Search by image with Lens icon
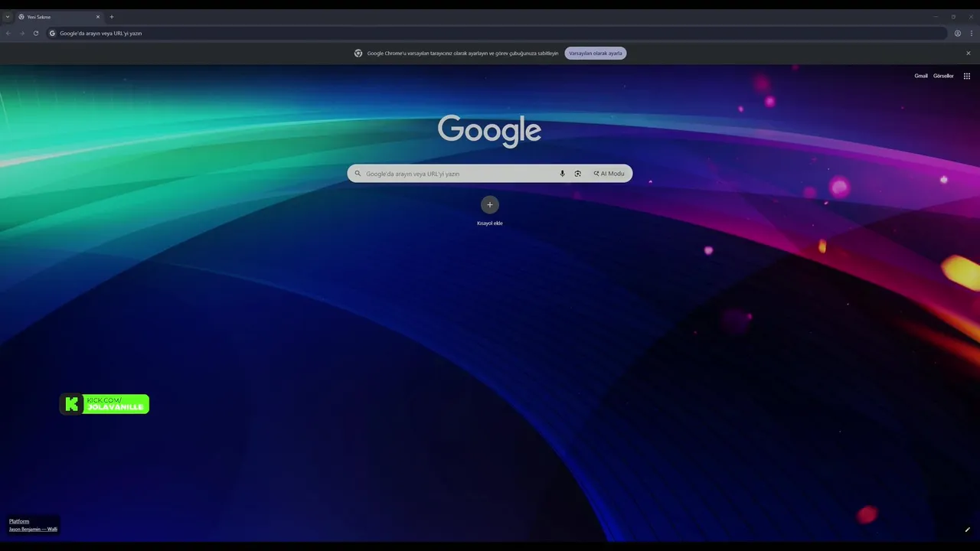980x551 pixels. pyautogui.click(x=578, y=174)
